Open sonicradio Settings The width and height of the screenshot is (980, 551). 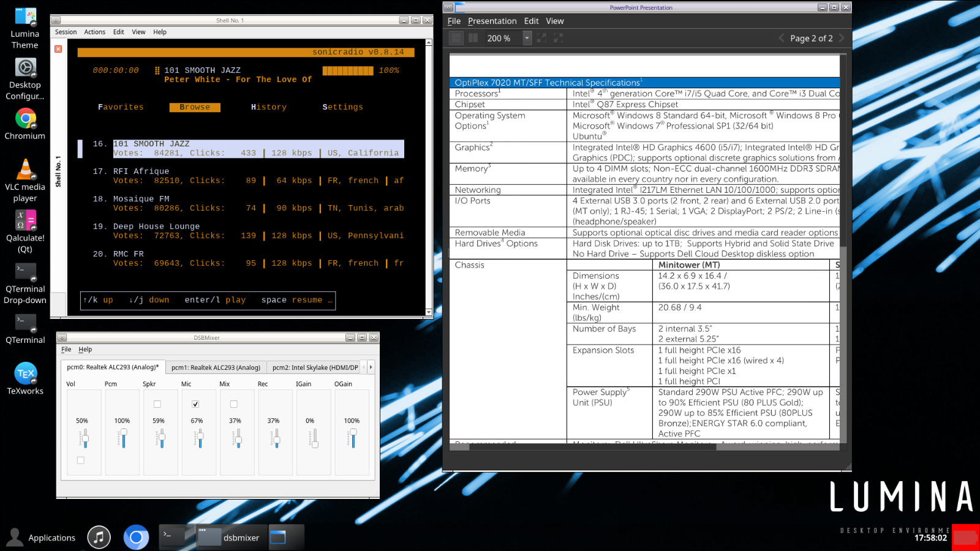[x=342, y=107]
